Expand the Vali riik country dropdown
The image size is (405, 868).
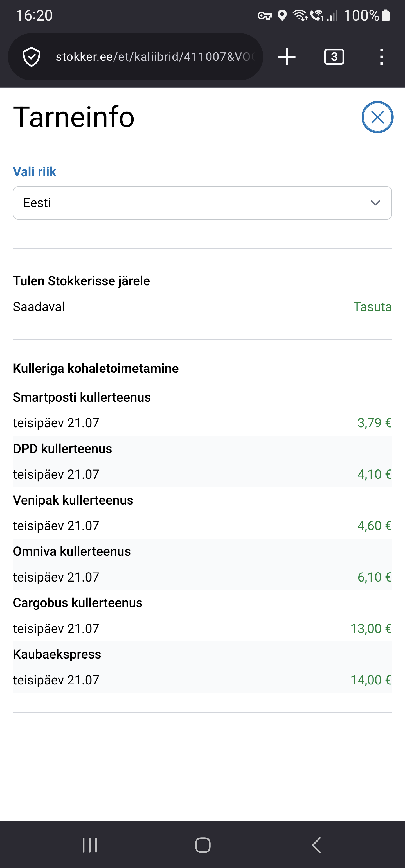pos(202,203)
